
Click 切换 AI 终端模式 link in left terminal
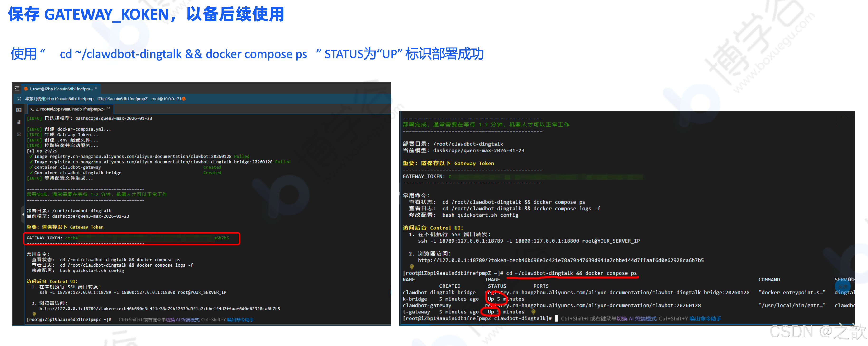[182, 320]
